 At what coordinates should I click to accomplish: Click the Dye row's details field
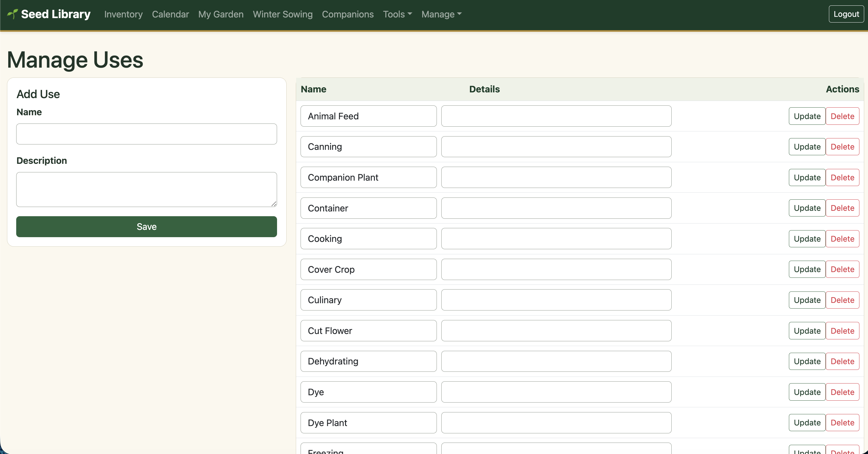(556, 392)
